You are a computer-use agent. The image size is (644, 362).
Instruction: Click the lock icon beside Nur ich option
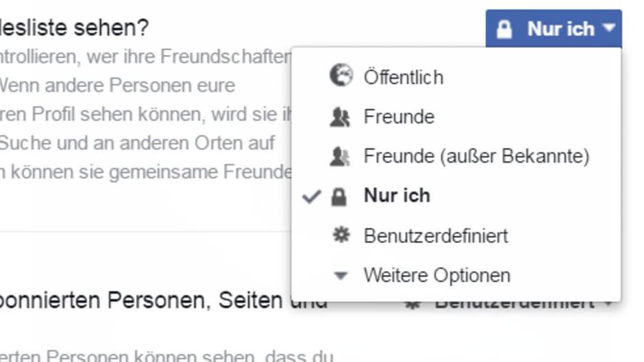coord(339,196)
